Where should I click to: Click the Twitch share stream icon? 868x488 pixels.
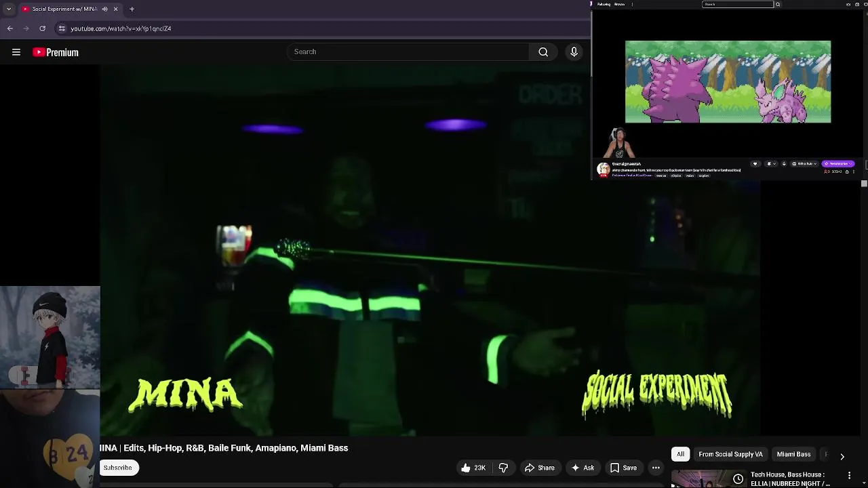tap(847, 171)
